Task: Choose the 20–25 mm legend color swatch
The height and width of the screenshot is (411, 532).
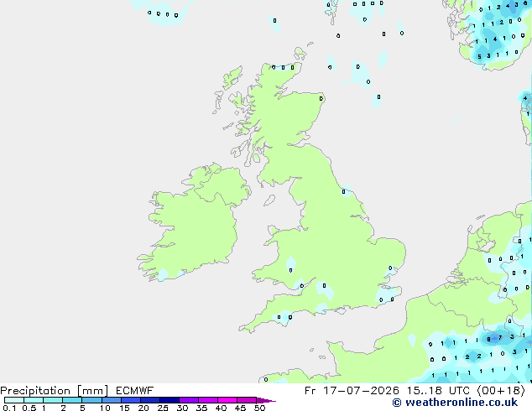Action: point(149,400)
